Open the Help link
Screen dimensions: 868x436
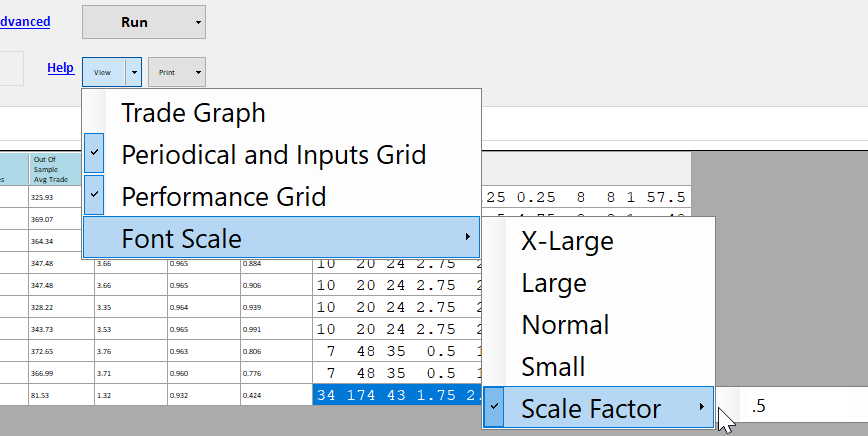60,67
